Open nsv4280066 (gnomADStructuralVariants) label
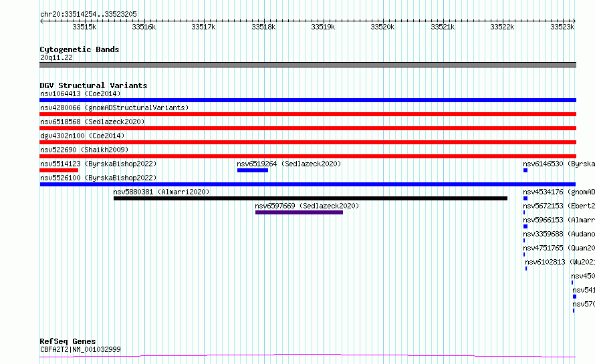The width and height of the screenshot is (595, 364). [x=114, y=108]
